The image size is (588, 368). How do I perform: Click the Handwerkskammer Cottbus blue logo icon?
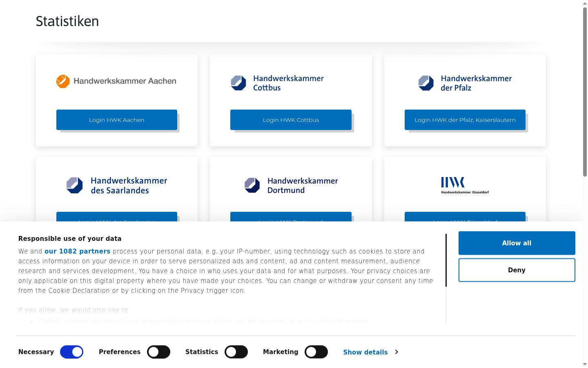click(x=238, y=83)
